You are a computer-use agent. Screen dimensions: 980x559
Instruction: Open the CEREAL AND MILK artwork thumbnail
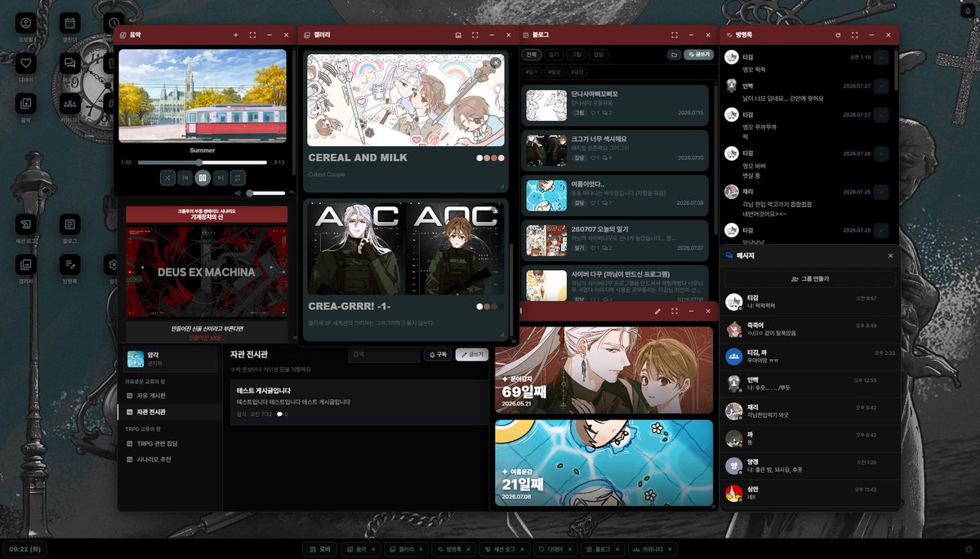tap(406, 100)
